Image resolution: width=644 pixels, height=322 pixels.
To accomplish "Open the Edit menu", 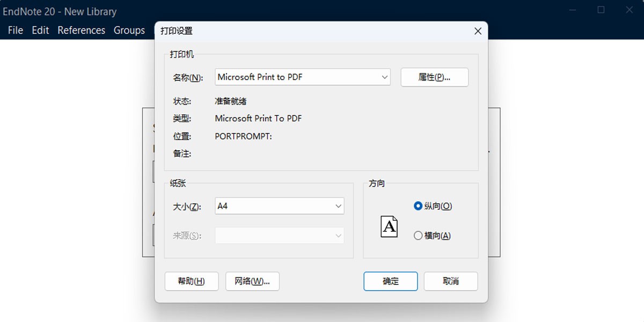I will (x=40, y=30).
